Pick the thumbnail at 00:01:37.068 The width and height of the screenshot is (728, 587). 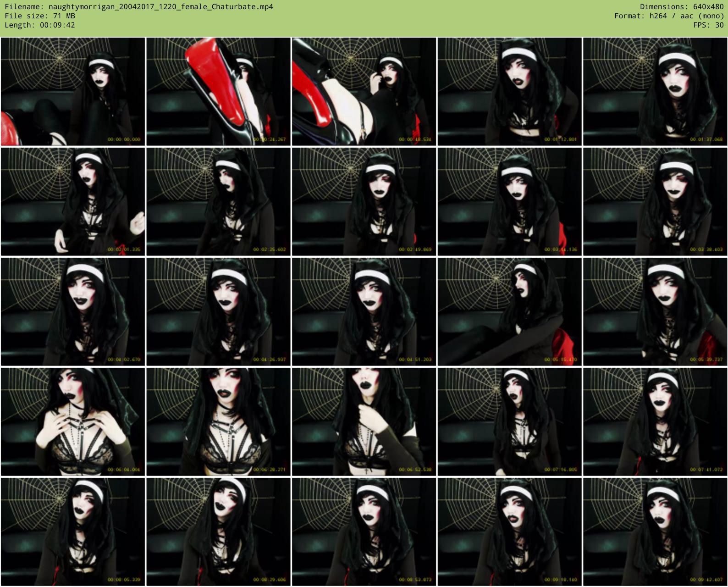tap(655, 91)
